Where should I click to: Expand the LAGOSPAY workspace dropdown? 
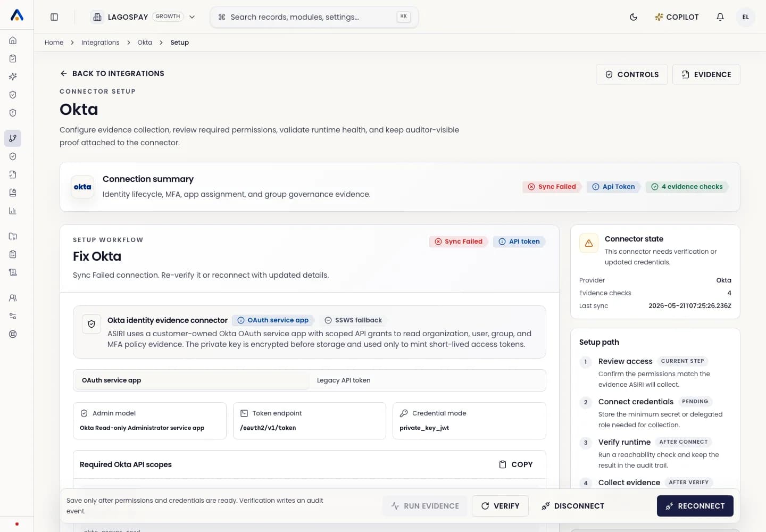click(x=143, y=17)
